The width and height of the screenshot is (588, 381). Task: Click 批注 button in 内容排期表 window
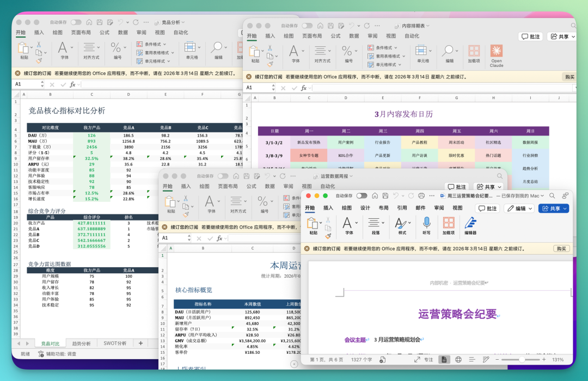point(531,36)
